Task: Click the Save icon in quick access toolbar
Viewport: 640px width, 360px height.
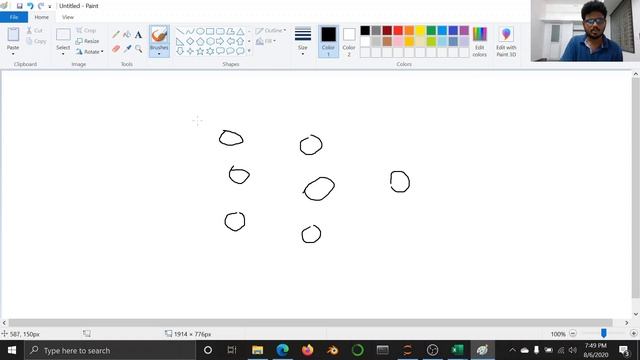Action: [19, 6]
